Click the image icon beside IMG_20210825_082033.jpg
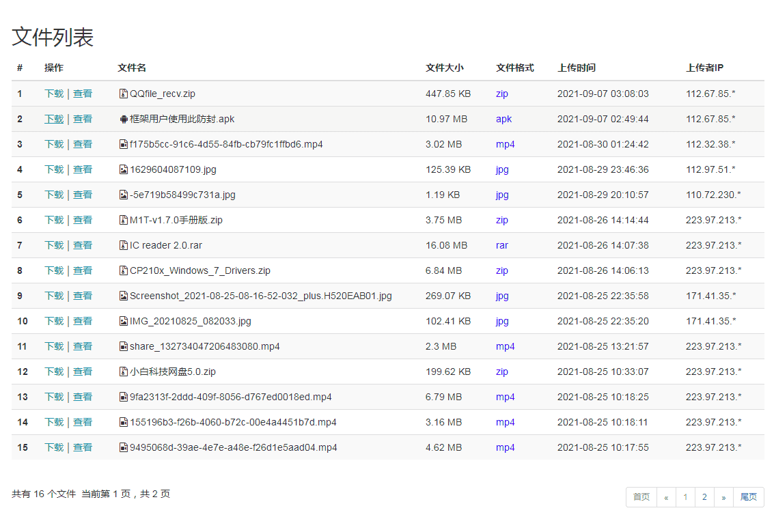 (x=124, y=321)
